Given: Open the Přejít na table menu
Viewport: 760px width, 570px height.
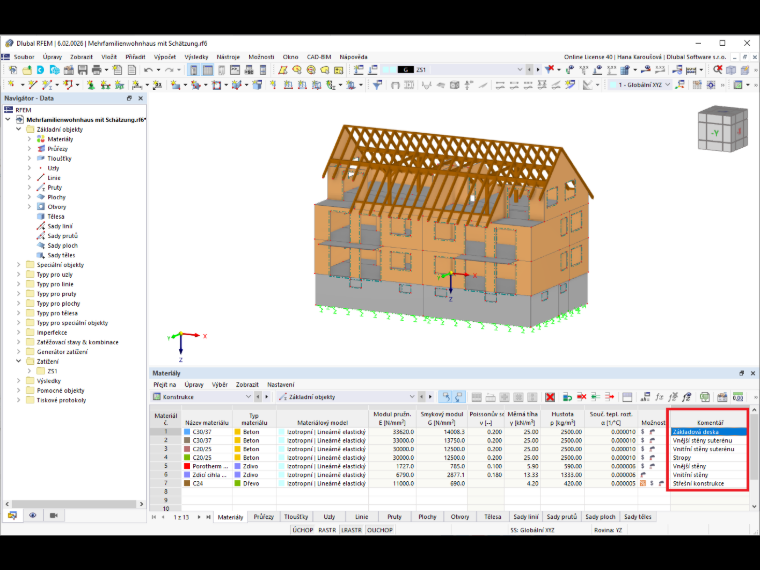Looking at the screenshot, I should coord(165,385).
